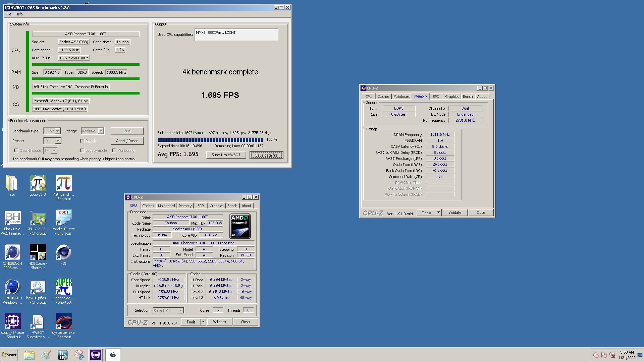
Task: Open Tools dropdown arrow in Memory window
Action: pyautogui.click(x=438, y=213)
